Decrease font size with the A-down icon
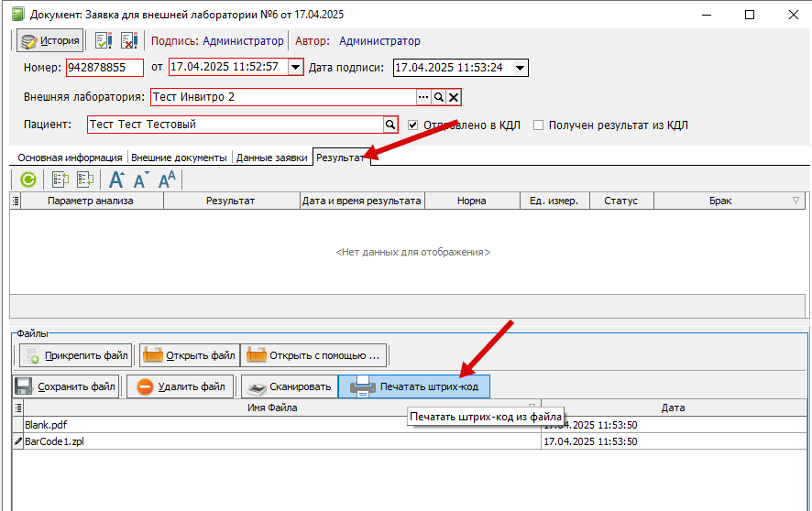The height and width of the screenshot is (511, 812). point(141,179)
